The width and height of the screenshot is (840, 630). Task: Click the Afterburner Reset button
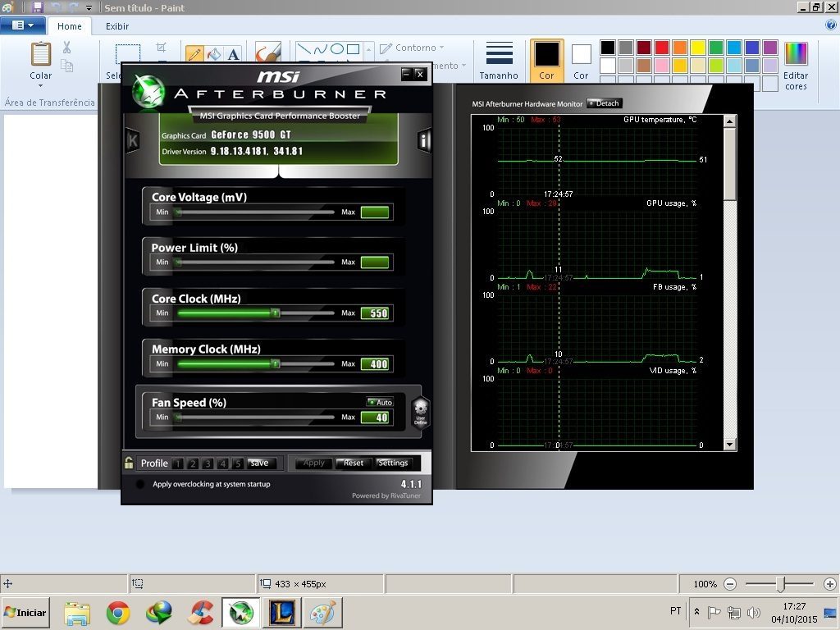pos(353,463)
